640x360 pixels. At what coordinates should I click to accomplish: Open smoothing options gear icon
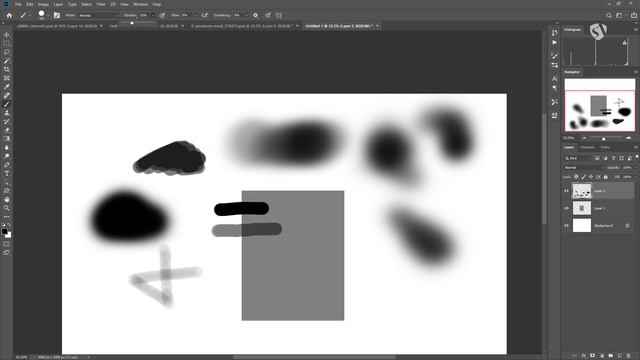256,15
